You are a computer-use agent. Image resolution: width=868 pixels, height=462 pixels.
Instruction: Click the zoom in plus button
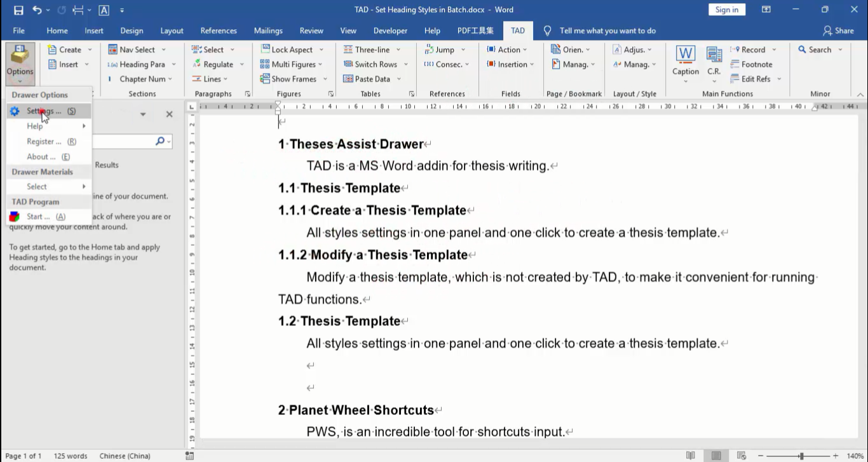836,456
